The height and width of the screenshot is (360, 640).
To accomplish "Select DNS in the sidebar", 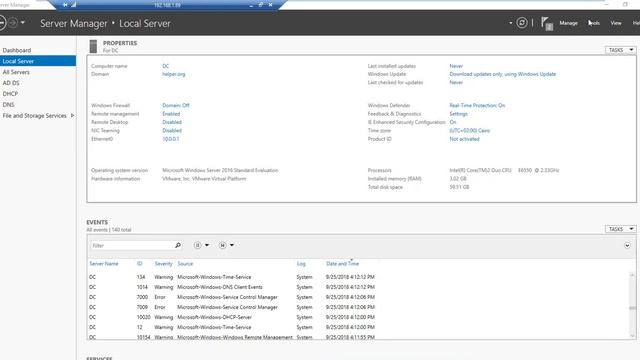I will point(9,104).
